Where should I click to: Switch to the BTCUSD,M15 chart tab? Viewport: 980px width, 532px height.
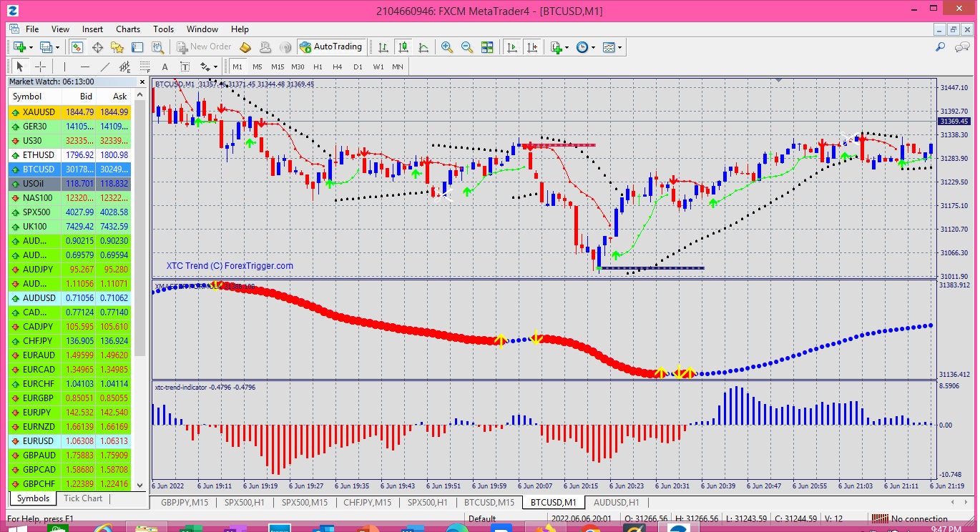pyautogui.click(x=489, y=503)
